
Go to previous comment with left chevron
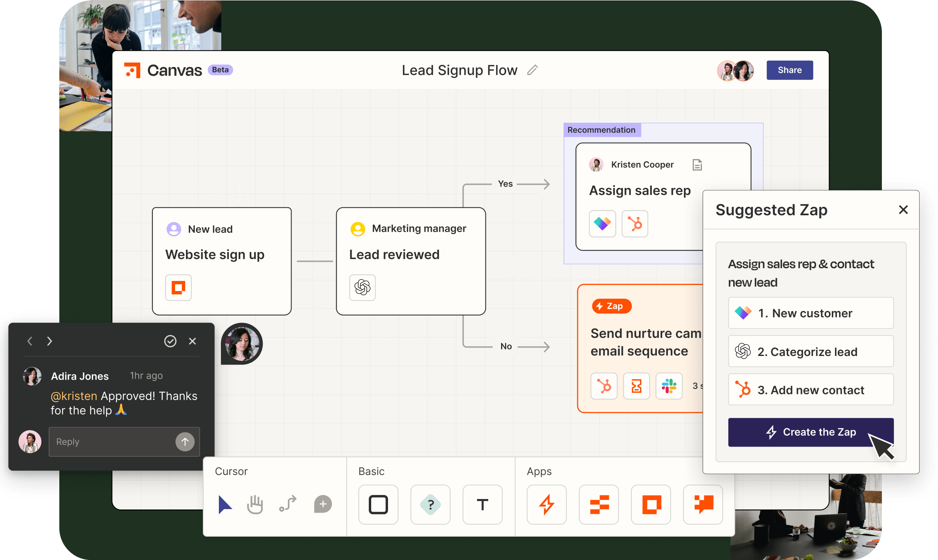(x=30, y=341)
